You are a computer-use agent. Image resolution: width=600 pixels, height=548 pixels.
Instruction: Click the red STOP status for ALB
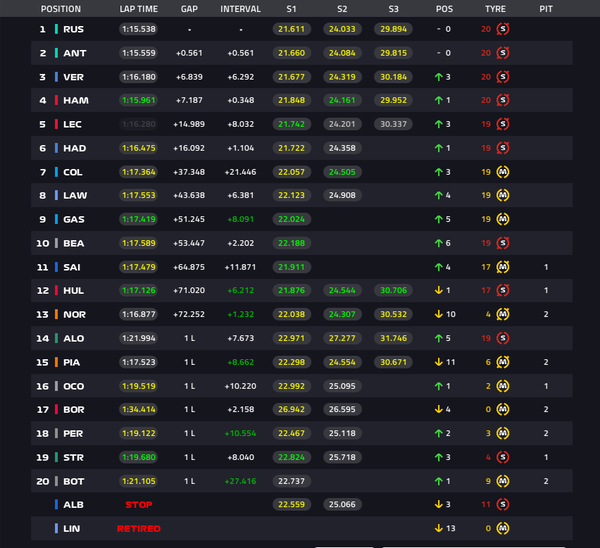coord(139,505)
